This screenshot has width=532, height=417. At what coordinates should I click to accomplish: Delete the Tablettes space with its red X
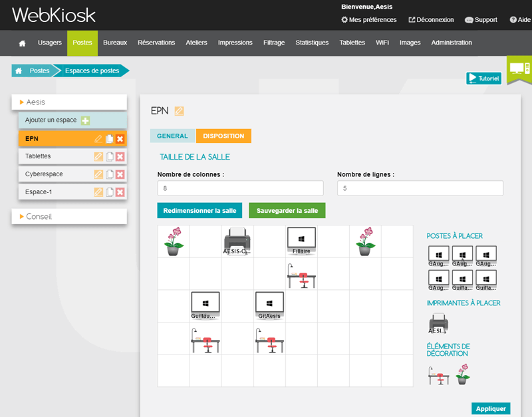tap(120, 156)
